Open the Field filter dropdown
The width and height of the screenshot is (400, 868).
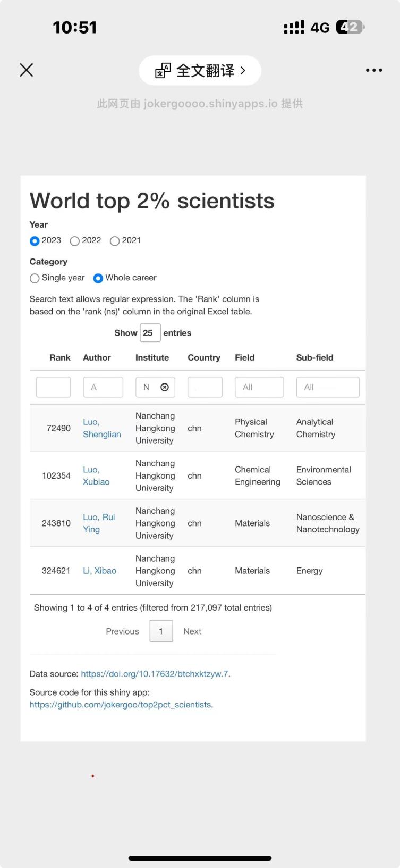259,387
